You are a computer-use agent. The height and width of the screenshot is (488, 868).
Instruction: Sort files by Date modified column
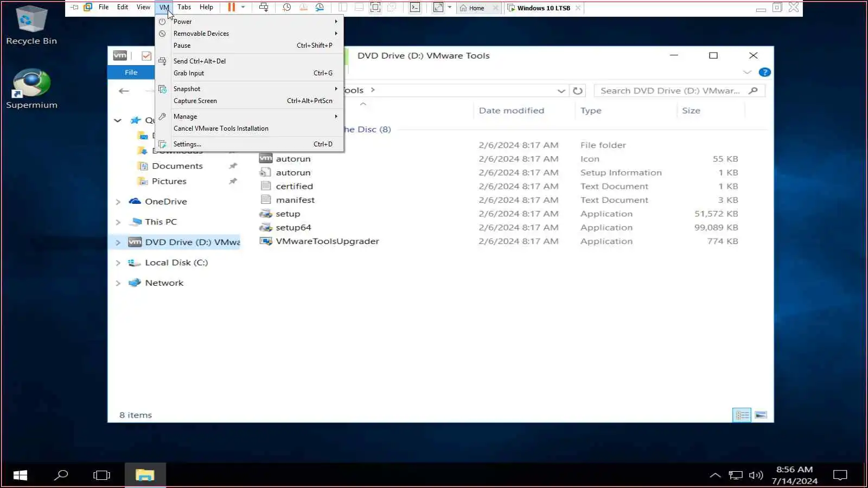pyautogui.click(x=511, y=111)
